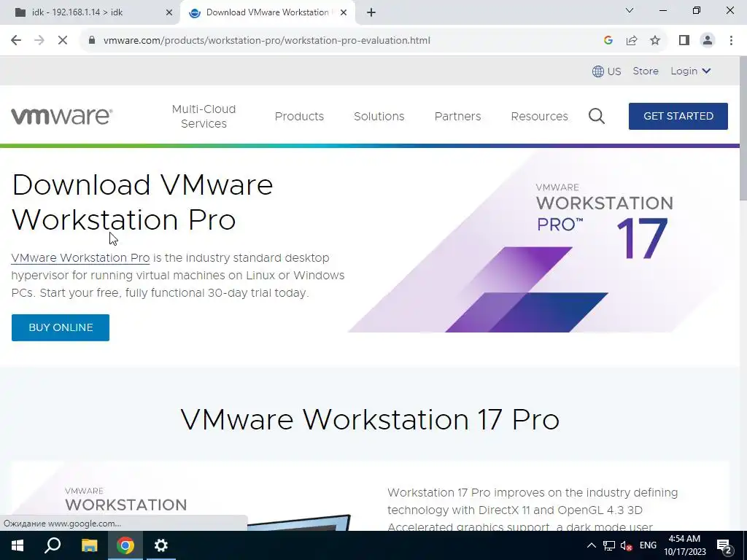Open the Store link
Viewport: 747px width, 560px height.
point(646,71)
